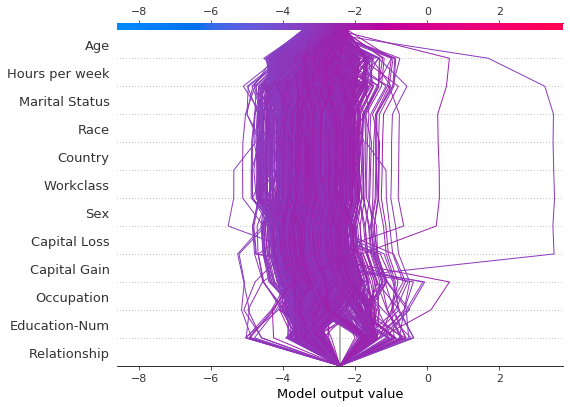
Task: Click the Capital Gain label
Action: pos(70,270)
